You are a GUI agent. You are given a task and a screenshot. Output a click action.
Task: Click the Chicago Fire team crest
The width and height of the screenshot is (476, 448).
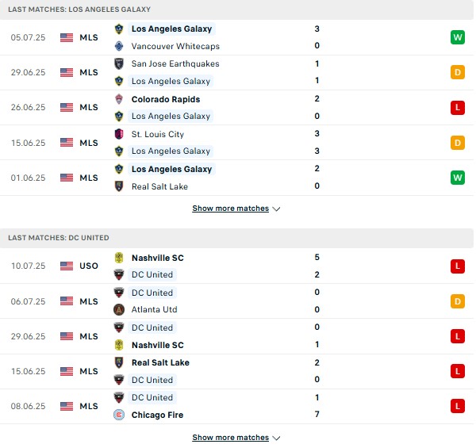coord(119,415)
